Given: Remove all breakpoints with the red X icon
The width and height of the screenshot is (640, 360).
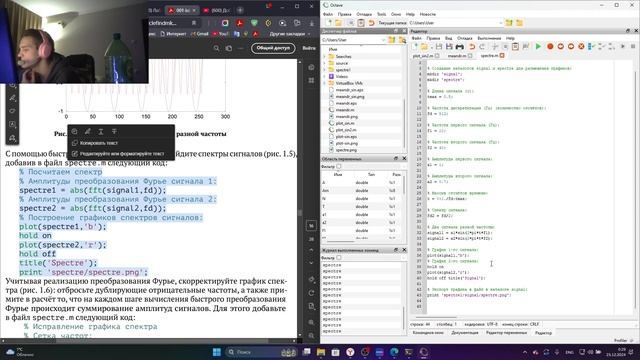Looking at the screenshot, I should point(581,47).
